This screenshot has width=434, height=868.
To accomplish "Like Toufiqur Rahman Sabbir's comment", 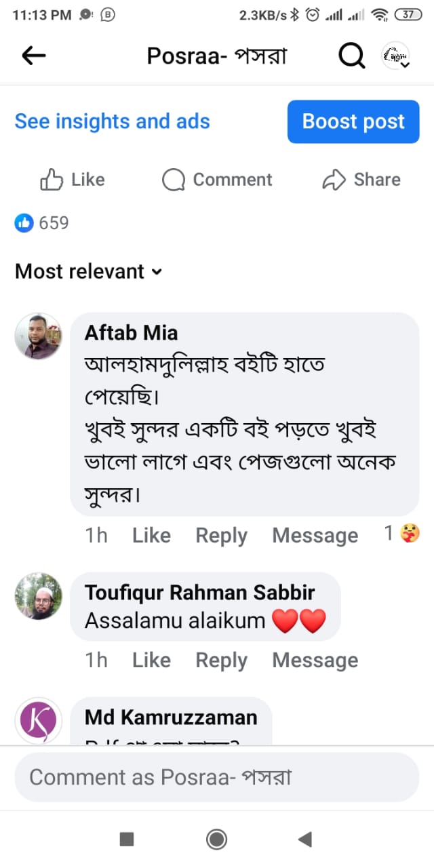I will pos(151,660).
